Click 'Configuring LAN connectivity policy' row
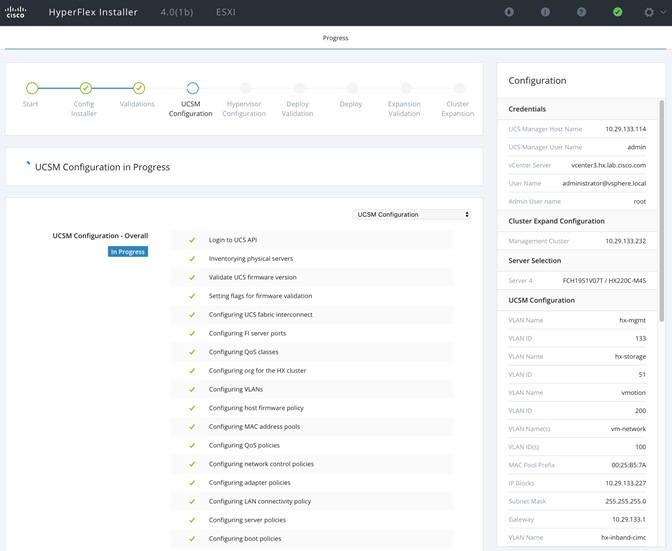The width and height of the screenshot is (672, 551). [x=312, y=501]
